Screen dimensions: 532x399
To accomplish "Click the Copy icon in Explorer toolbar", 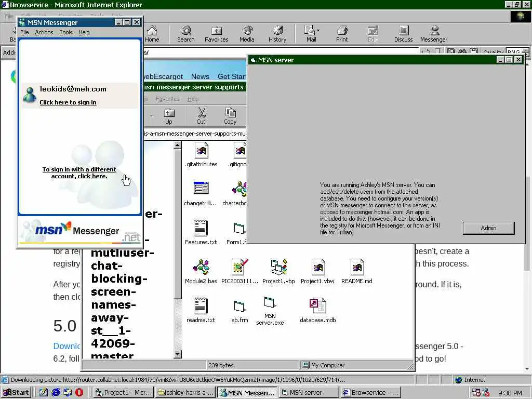I will point(230,116).
